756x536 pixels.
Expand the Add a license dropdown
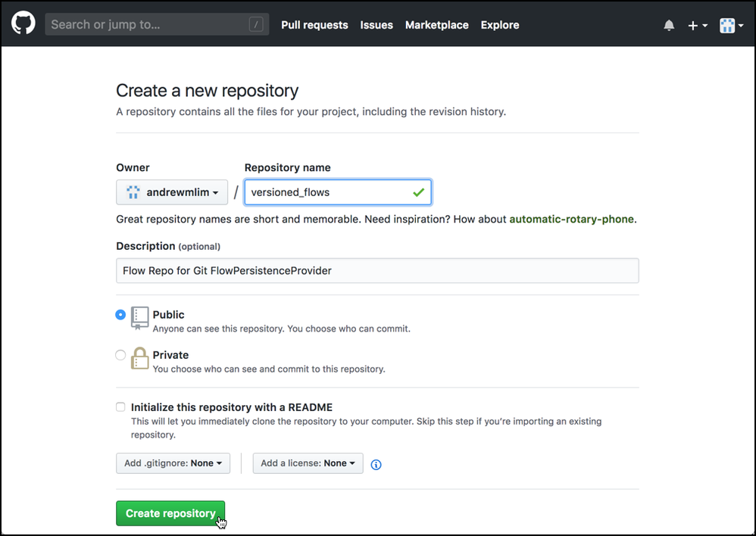coord(308,463)
